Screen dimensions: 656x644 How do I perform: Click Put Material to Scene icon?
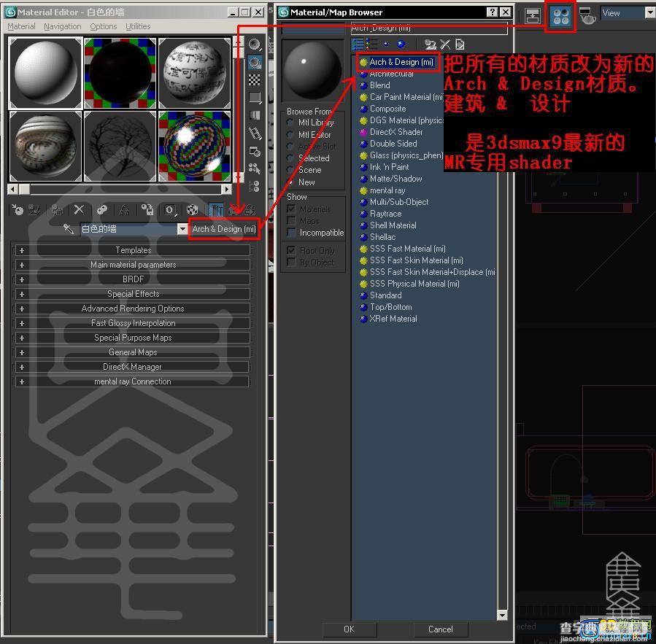[x=34, y=209]
